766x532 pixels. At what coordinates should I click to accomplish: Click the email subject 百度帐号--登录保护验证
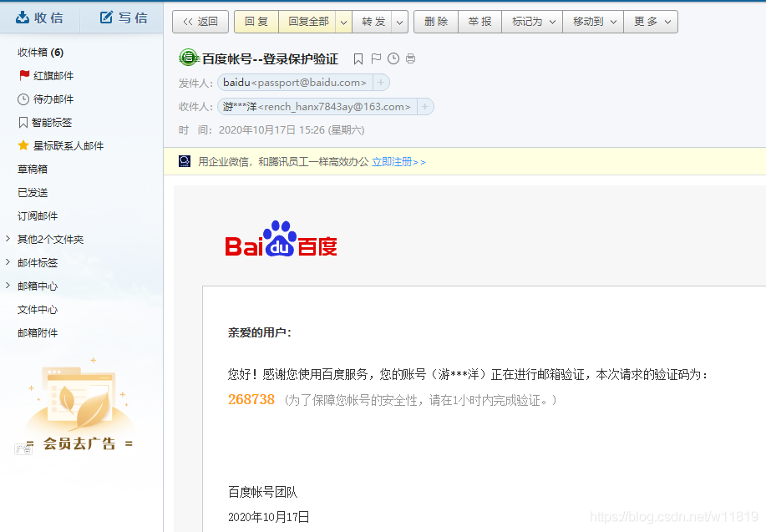click(x=270, y=59)
